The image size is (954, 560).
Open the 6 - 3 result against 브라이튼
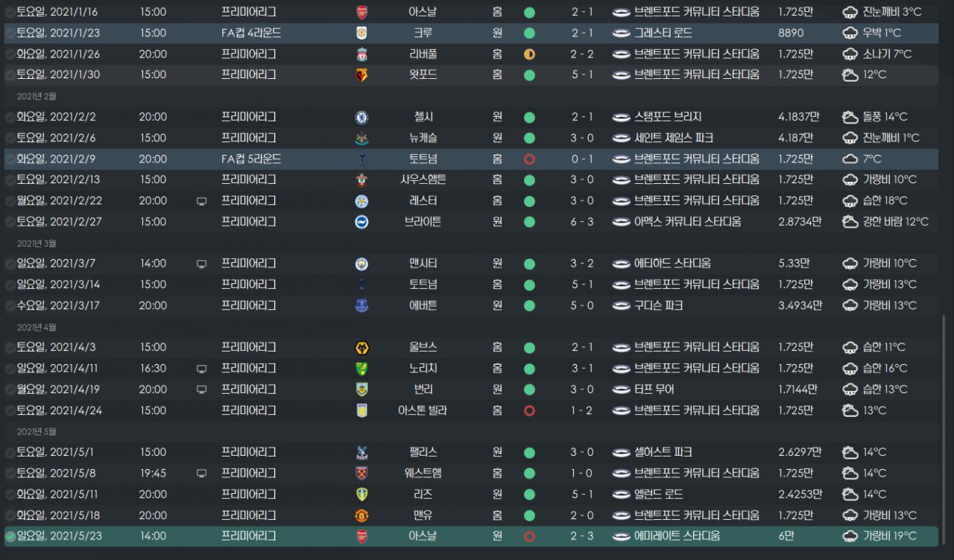(581, 222)
